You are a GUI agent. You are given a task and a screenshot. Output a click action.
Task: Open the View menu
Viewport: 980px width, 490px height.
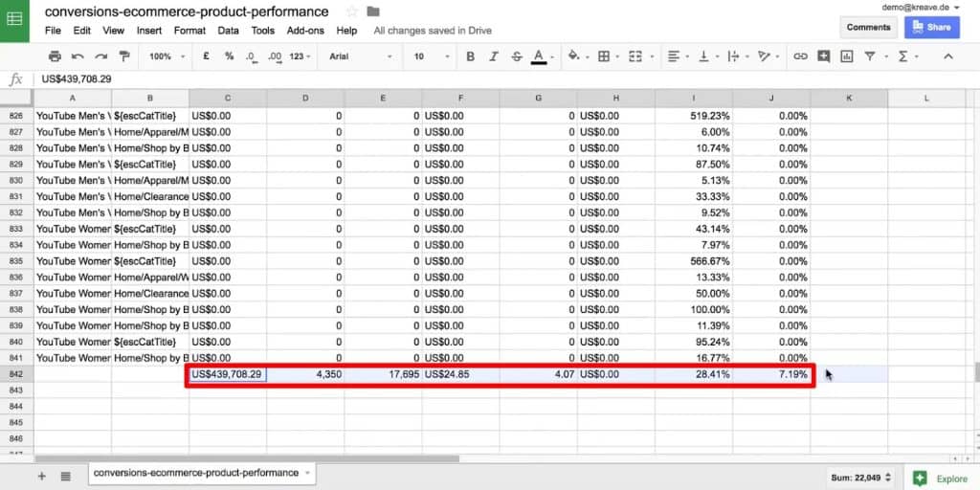coord(113,31)
